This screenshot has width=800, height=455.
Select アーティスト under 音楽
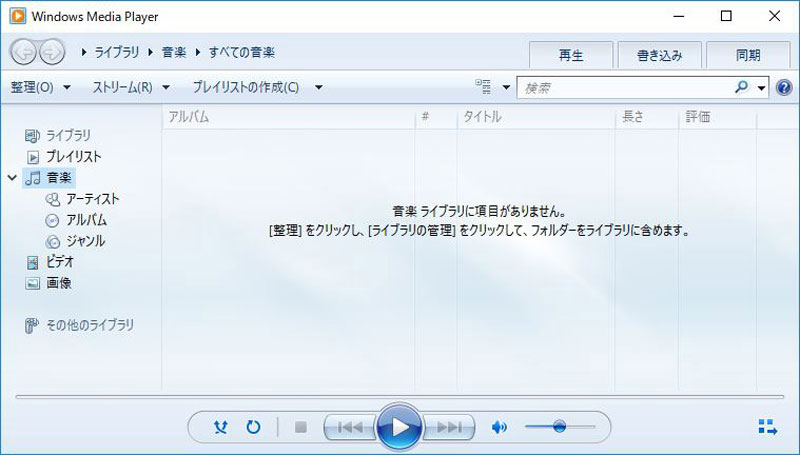click(93, 198)
